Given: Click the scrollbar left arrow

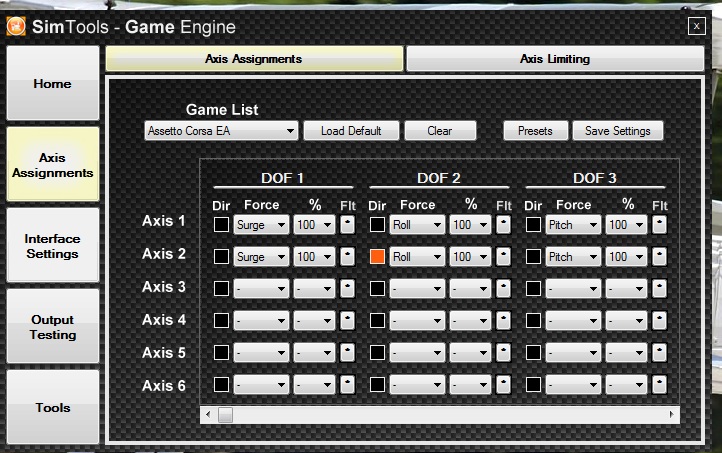Looking at the screenshot, I should pyautogui.click(x=208, y=414).
